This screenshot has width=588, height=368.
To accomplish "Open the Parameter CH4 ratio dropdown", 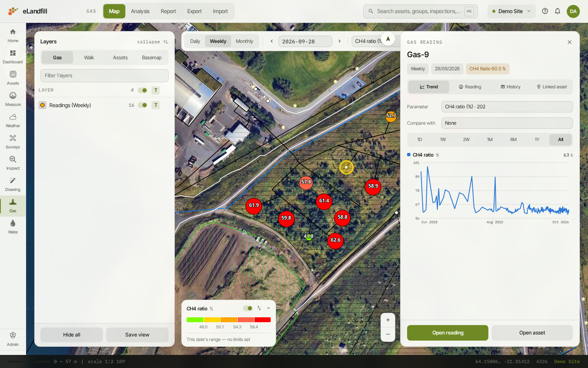I will (x=507, y=107).
